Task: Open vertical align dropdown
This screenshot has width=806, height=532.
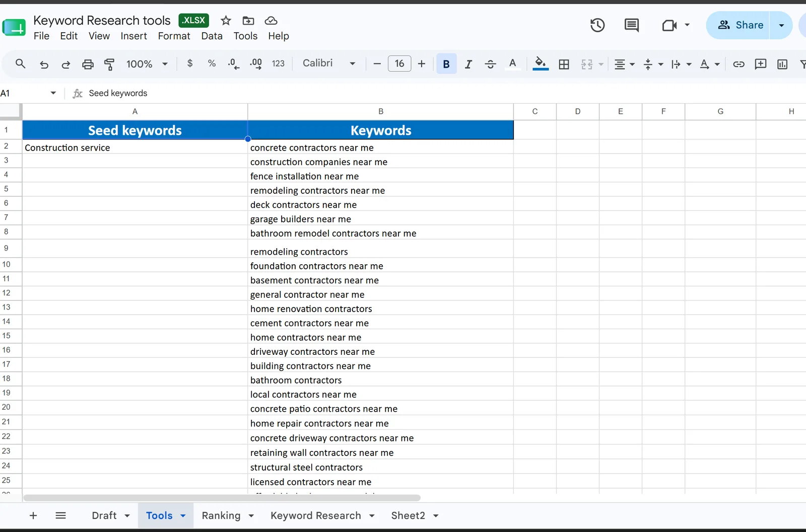Action: pyautogui.click(x=653, y=64)
